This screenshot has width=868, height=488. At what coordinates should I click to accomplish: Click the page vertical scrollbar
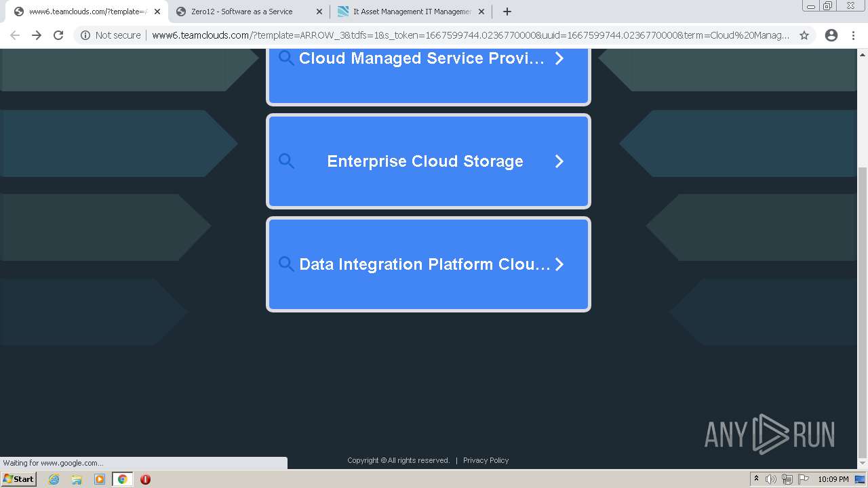point(862,312)
